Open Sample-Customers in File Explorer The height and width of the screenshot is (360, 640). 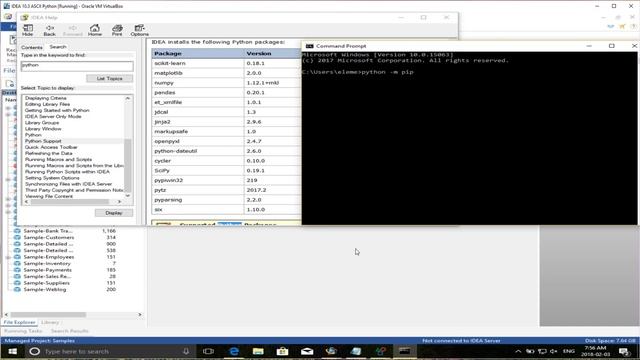point(49,238)
